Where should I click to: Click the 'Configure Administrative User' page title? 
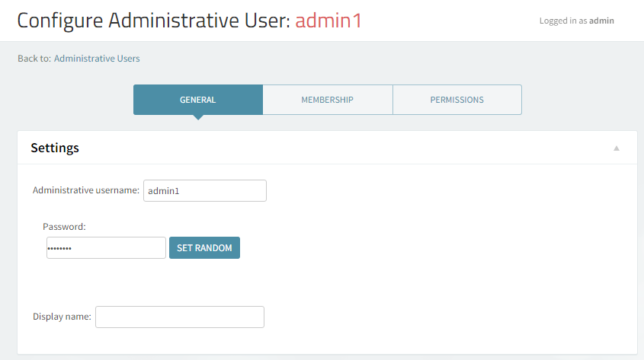(x=152, y=21)
